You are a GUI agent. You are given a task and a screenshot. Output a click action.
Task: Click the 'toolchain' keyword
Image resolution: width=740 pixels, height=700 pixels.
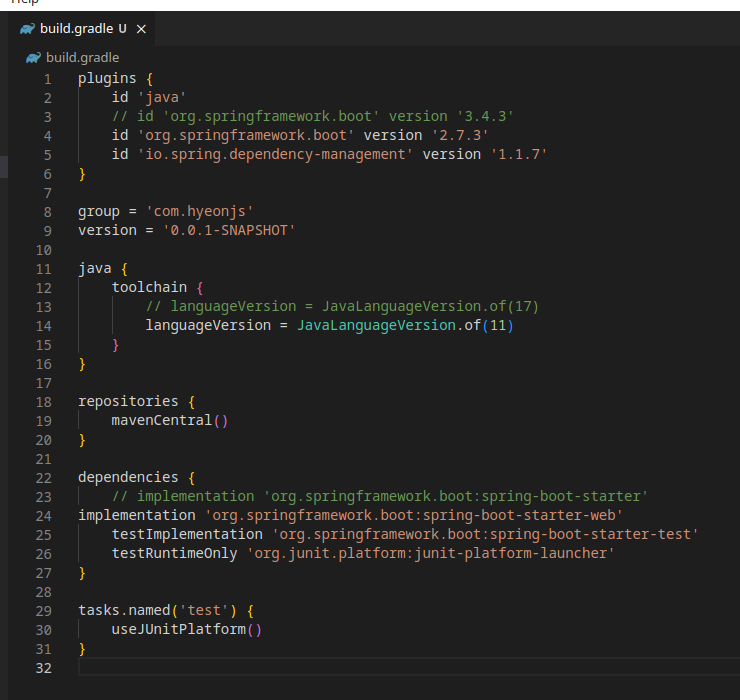click(x=149, y=287)
